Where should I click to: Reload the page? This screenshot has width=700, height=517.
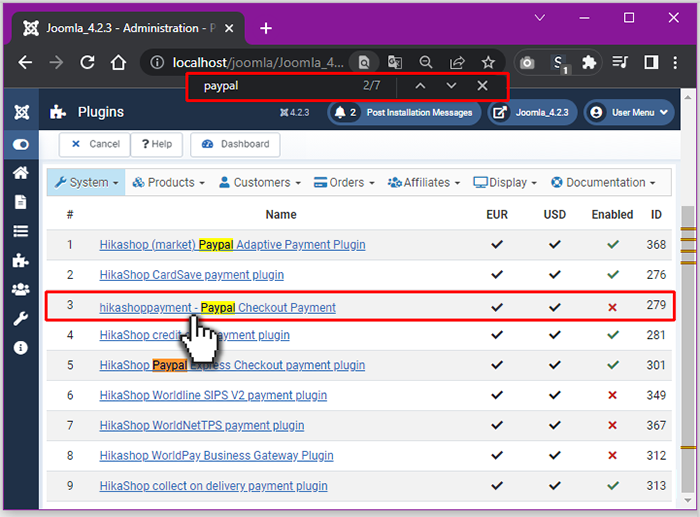pos(88,63)
